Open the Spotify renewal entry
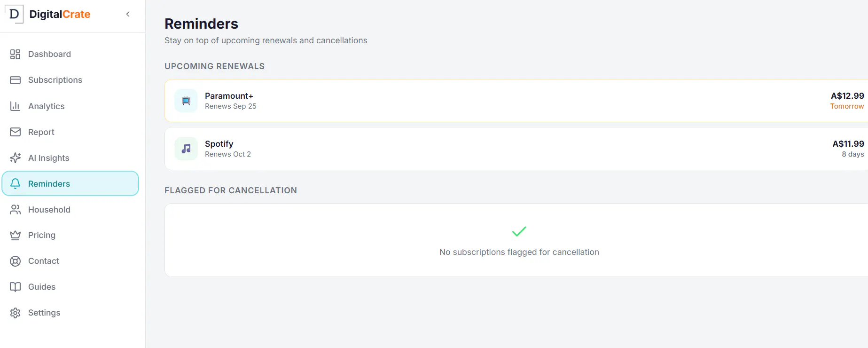This screenshot has height=348, width=868. click(516, 149)
